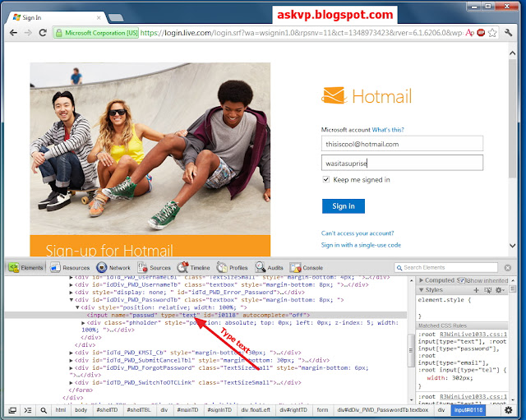Click the magnifier inspect element icon
Image resolution: width=526 pixels, height=420 pixels.
tap(44, 410)
